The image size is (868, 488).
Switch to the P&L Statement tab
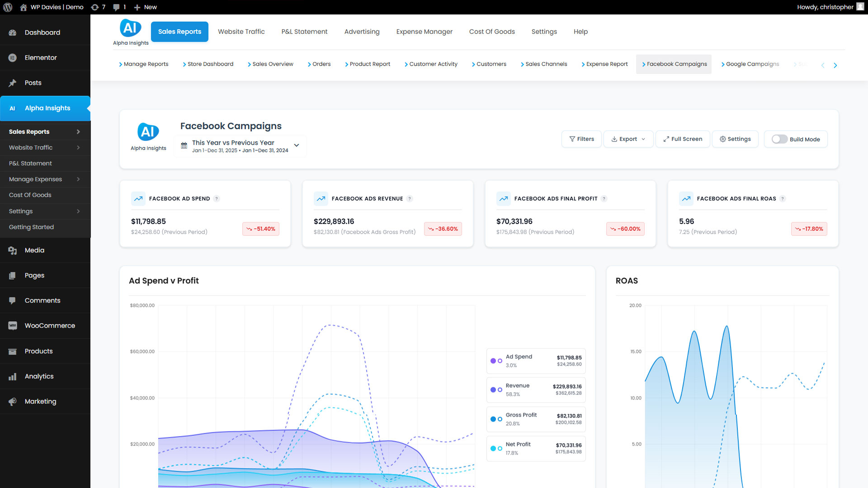click(304, 32)
